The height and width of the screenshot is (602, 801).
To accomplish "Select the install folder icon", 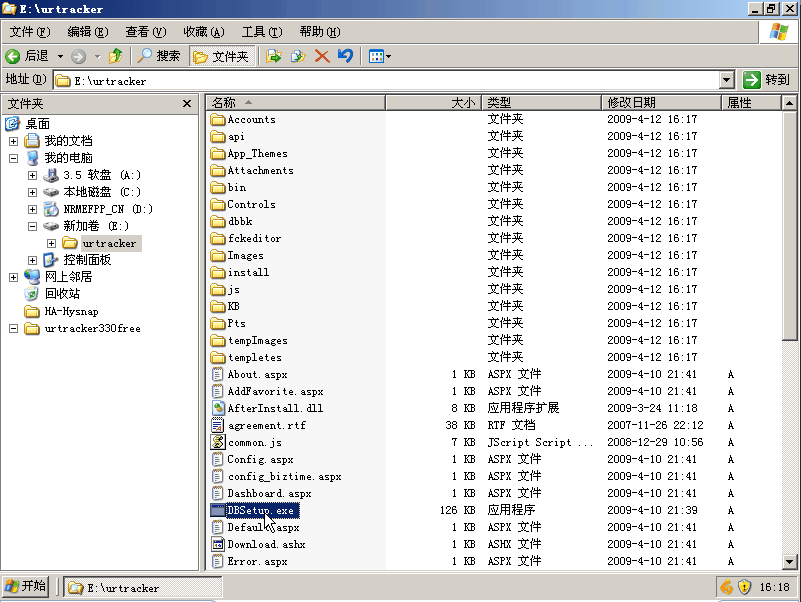I will 218,272.
